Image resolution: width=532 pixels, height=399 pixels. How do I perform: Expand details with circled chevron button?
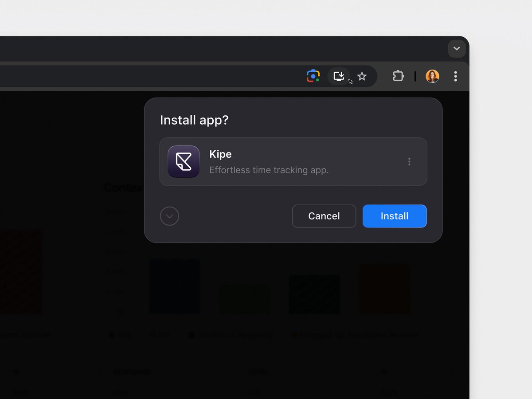coord(169,216)
